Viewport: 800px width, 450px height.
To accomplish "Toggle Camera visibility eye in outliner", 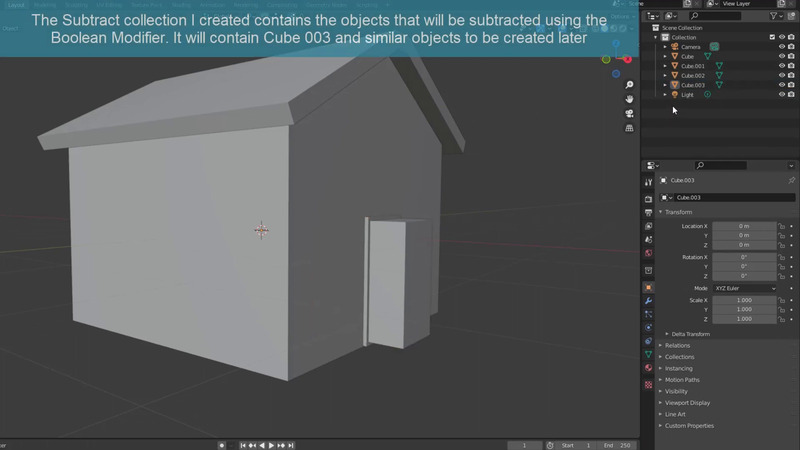I will (782, 47).
